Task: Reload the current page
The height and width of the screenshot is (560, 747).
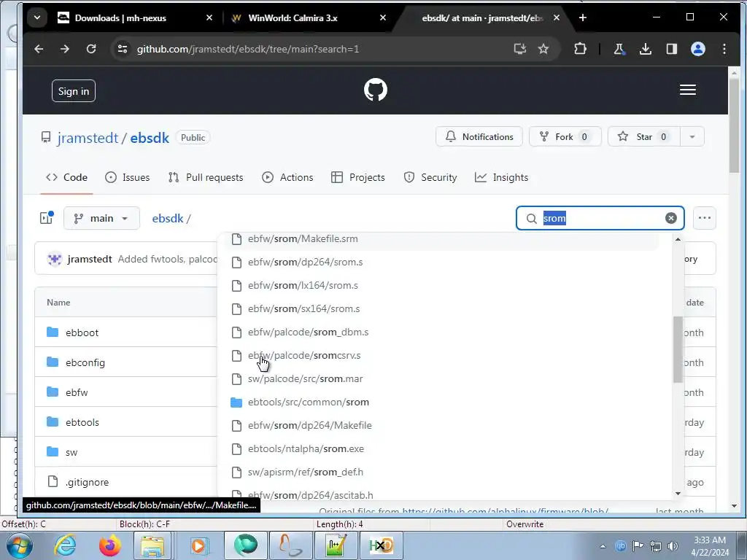Action: point(91,49)
